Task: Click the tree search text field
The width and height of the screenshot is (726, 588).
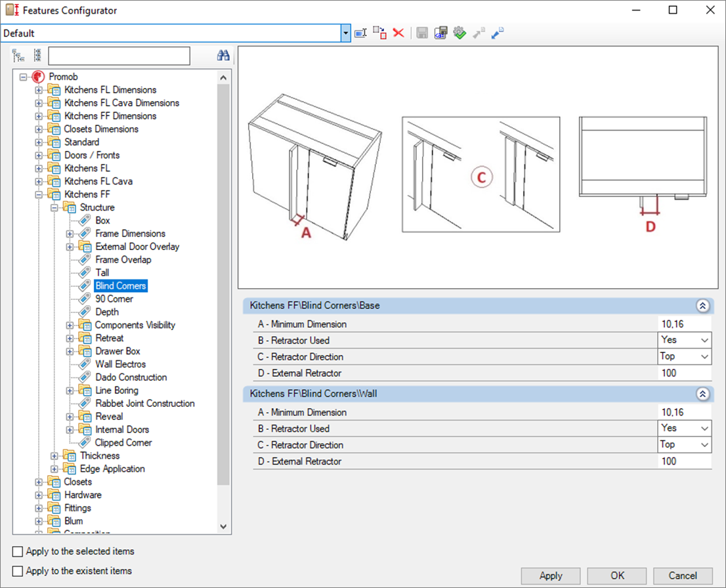Action: point(119,56)
